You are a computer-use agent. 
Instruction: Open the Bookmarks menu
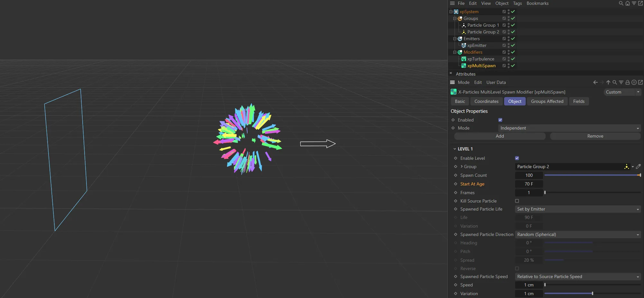[537, 3]
